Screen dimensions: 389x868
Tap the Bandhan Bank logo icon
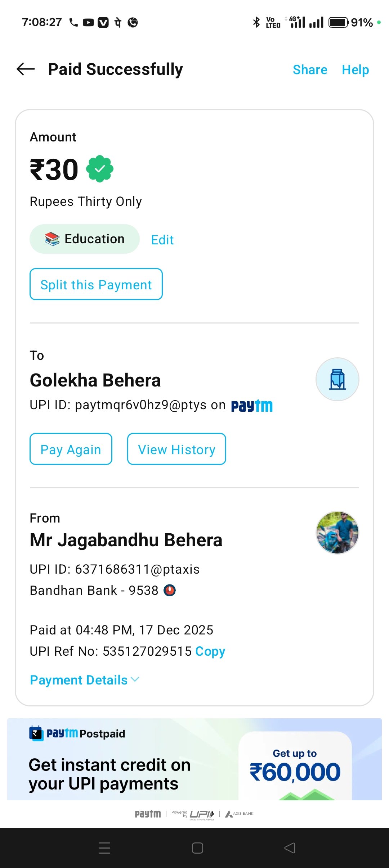[x=170, y=590]
